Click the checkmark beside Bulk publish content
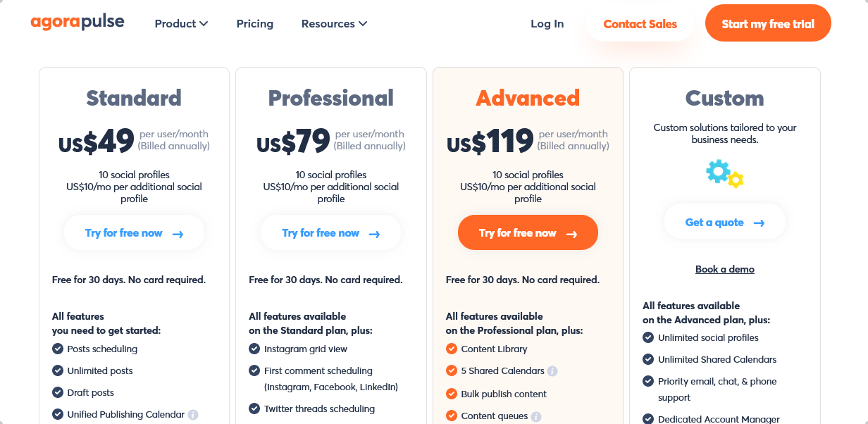The image size is (868, 424). (452, 394)
